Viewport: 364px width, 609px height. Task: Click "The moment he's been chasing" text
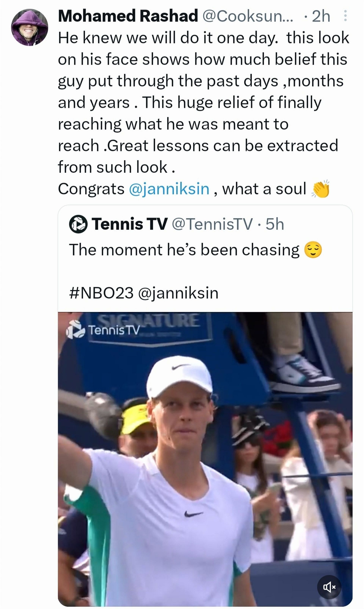tap(184, 250)
